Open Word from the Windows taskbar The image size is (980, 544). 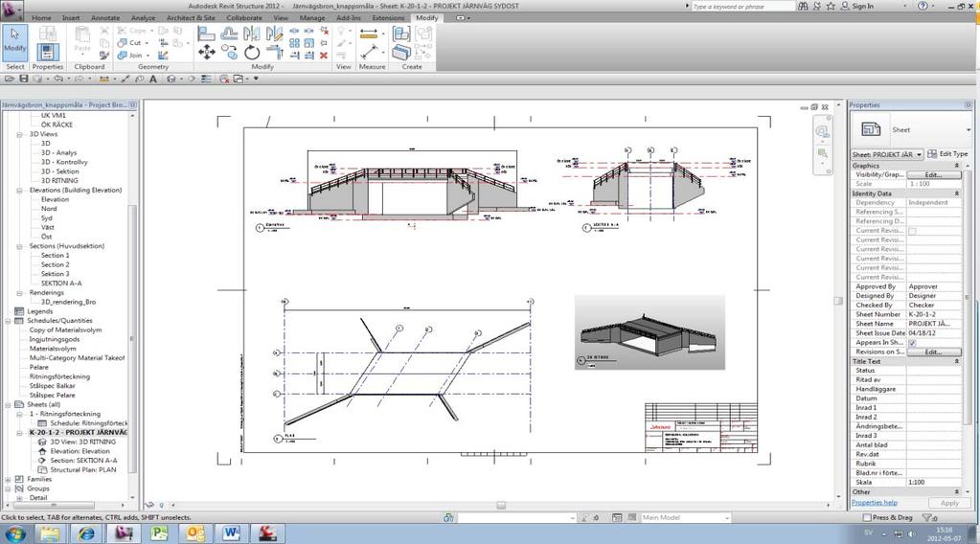(x=231, y=533)
